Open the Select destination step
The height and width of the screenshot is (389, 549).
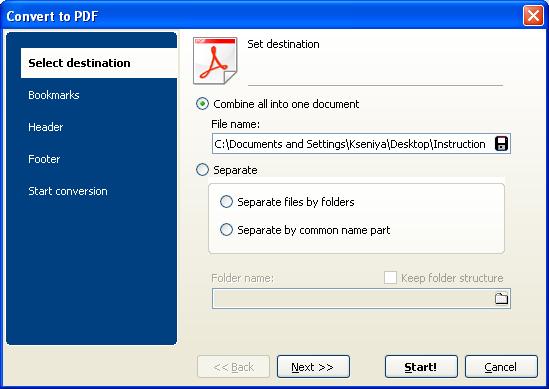99,63
